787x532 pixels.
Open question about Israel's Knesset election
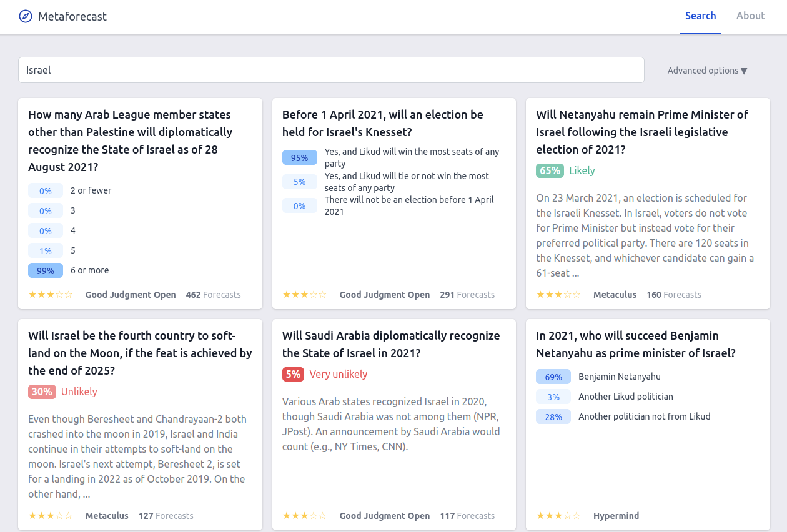pyautogui.click(x=383, y=124)
